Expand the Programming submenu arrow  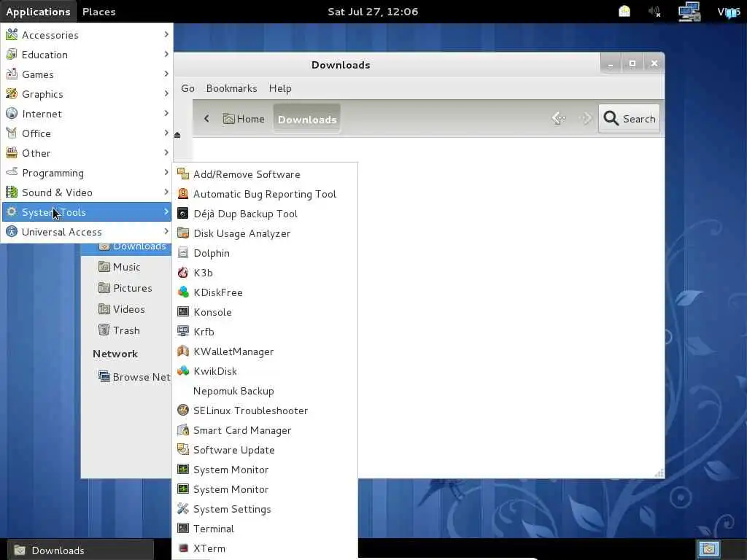pyautogui.click(x=166, y=172)
